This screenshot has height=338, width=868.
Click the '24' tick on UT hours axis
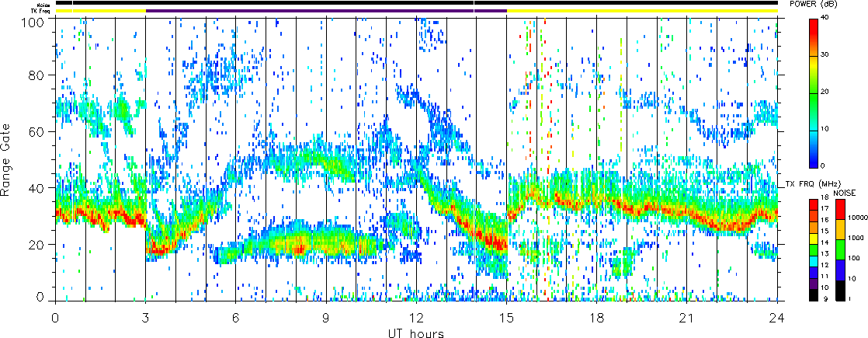pyautogui.click(x=777, y=318)
